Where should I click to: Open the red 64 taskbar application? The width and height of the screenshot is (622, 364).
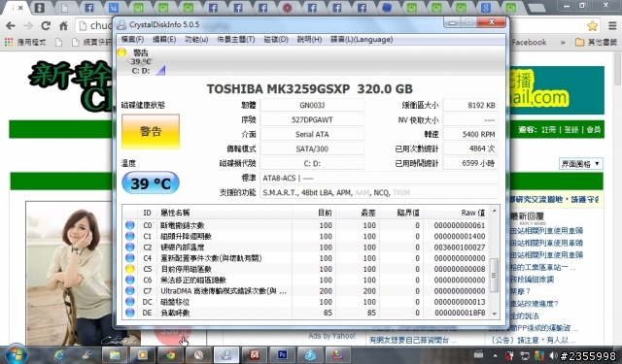(254, 355)
